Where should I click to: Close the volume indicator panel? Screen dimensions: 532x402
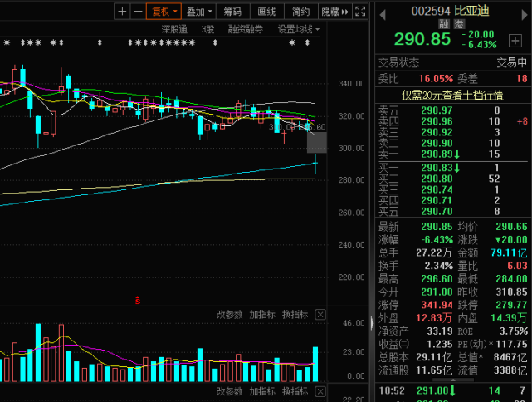(x=320, y=315)
